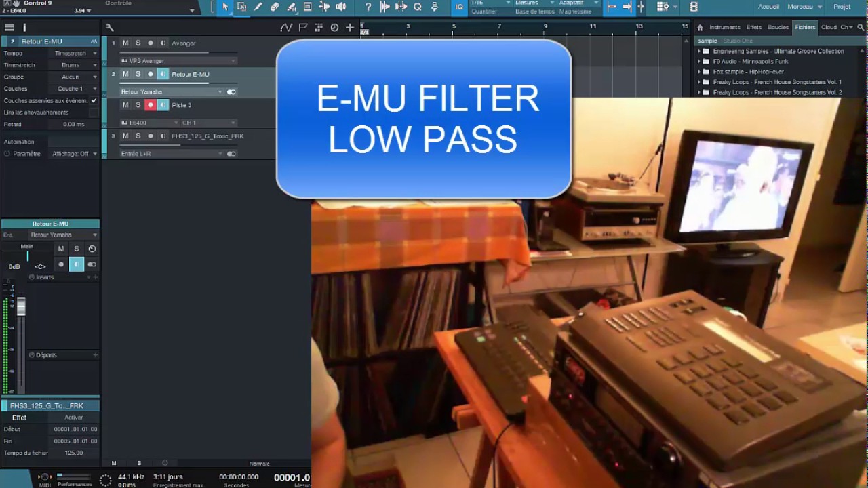Go to Accueil page
This screenshot has height=488, width=868.
tap(768, 7)
